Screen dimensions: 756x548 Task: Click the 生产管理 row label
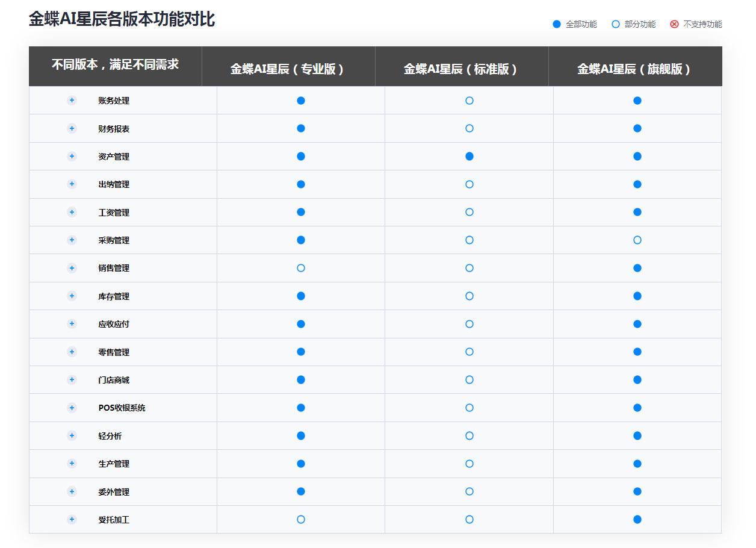[x=114, y=464]
